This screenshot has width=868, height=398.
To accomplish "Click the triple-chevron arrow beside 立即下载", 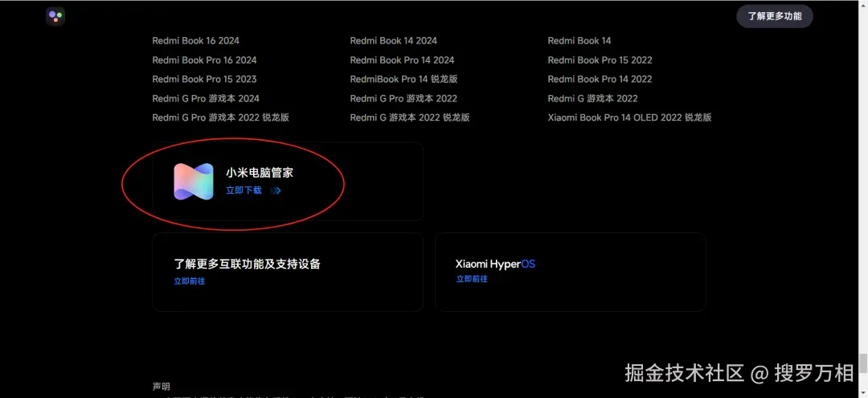I will (x=276, y=191).
